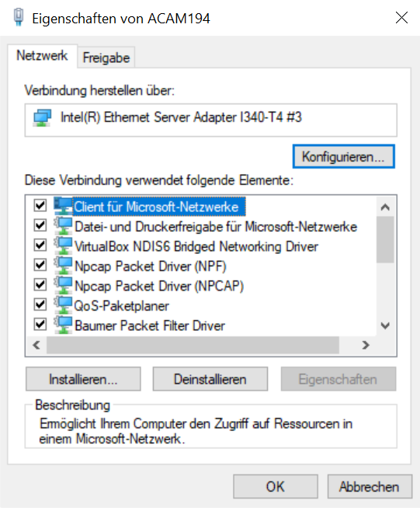The image size is (420, 508).
Task: Click the Client für Microsoft-Netzwerke icon
Action: [x=63, y=207]
